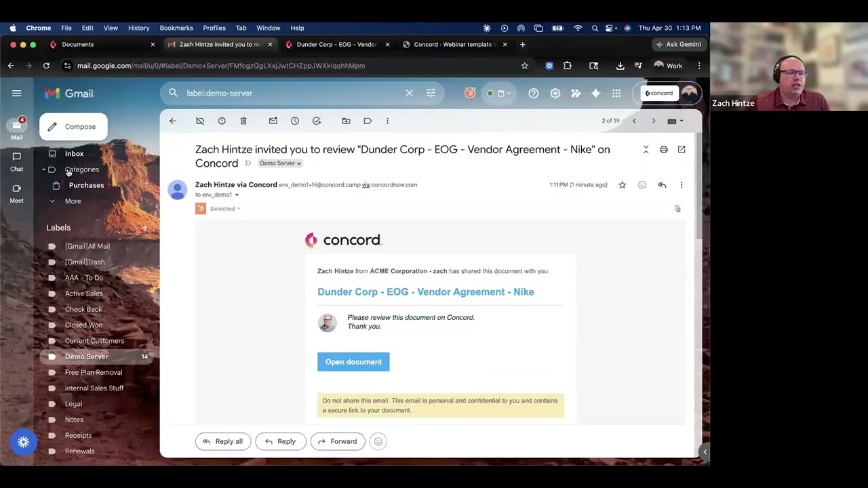The width and height of the screenshot is (868, 488).
Task: Click Reply all button
Action: pyautogui.click(x=223, y=441)
